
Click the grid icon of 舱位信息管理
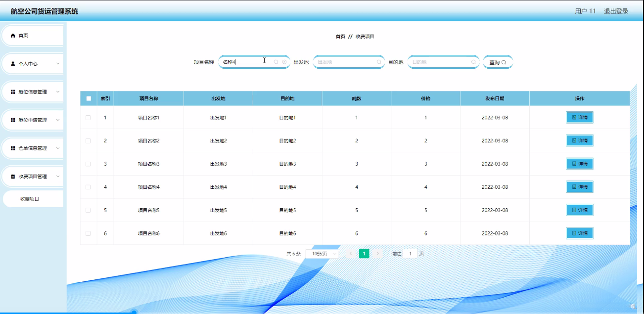click(13, 92)
